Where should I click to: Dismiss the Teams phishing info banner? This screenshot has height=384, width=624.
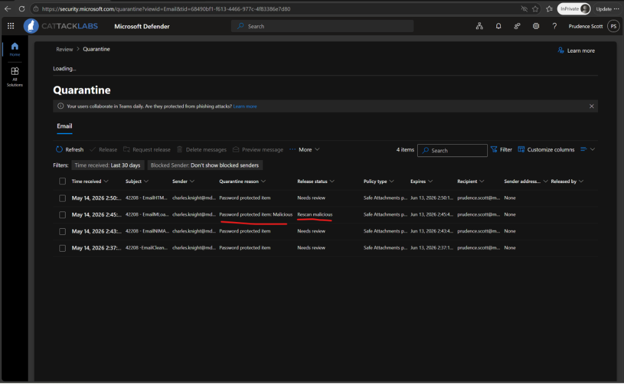coord(591,106)
